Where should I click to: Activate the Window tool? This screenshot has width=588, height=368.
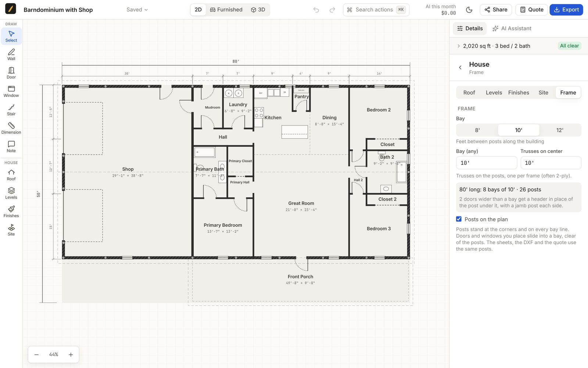pos(11,91)
